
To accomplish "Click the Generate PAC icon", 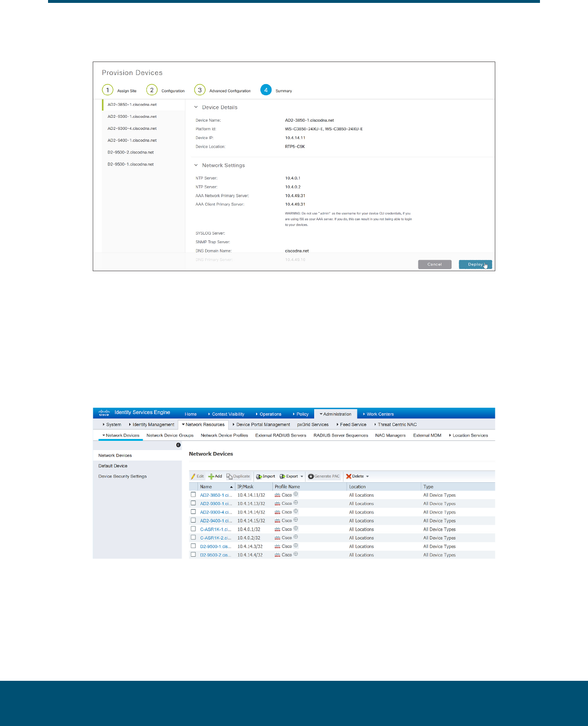I will 311,476.
